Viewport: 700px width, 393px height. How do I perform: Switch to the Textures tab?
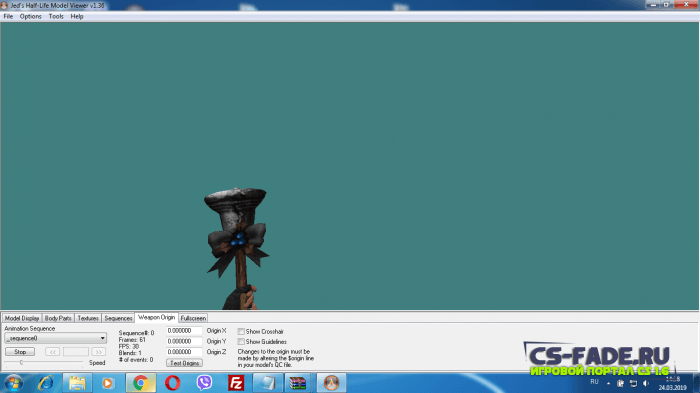[x=88, y=318]
